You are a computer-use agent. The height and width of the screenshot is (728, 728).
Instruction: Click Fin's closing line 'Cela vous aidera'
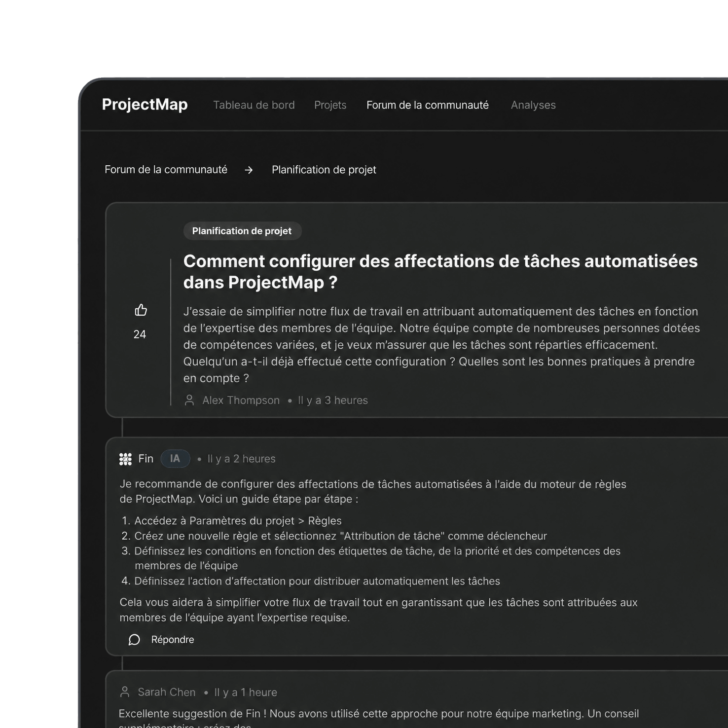tap(378, 610)
